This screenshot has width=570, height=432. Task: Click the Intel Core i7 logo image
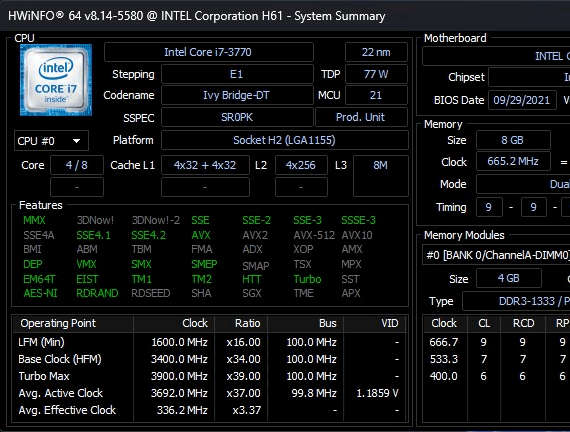click(56, 80)
